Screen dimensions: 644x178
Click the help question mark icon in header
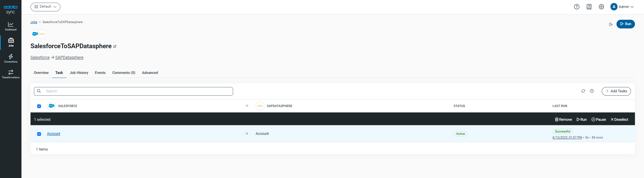point(577,7)
